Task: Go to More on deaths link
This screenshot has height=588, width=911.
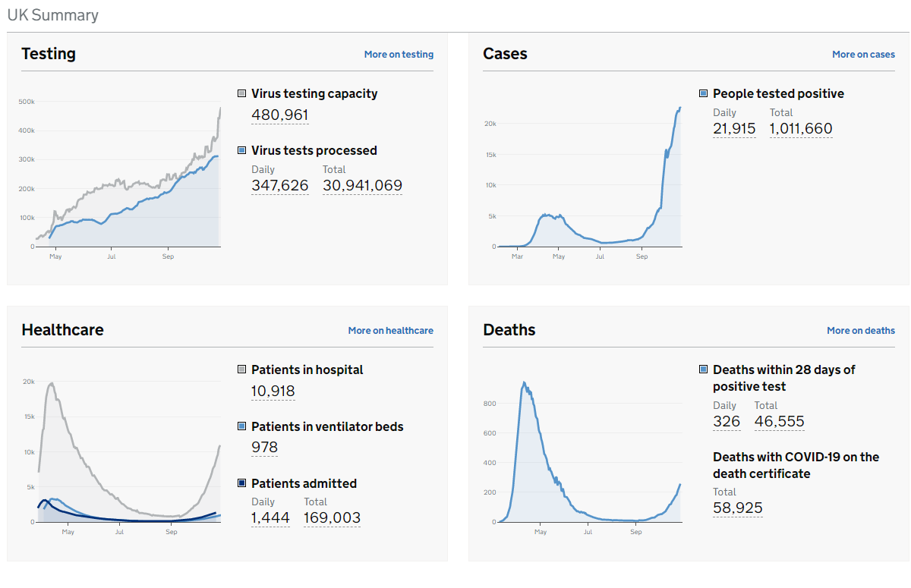Action: tap(860, 331)
